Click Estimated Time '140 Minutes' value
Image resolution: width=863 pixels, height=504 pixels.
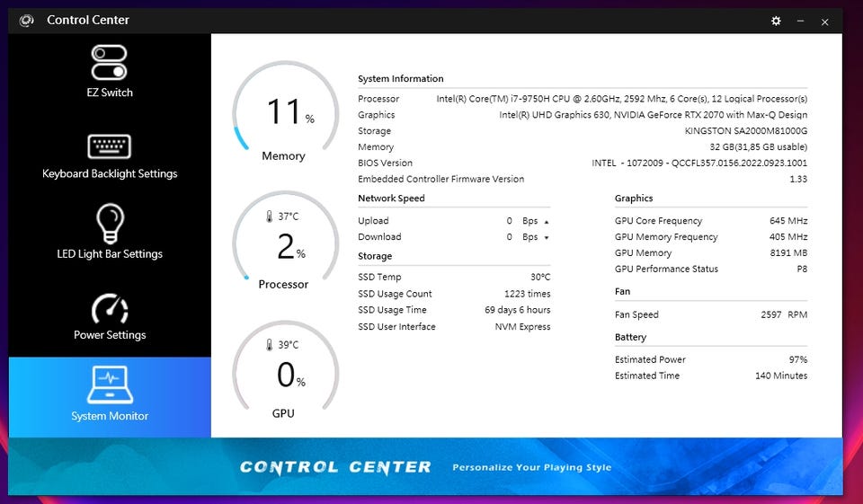781,376
